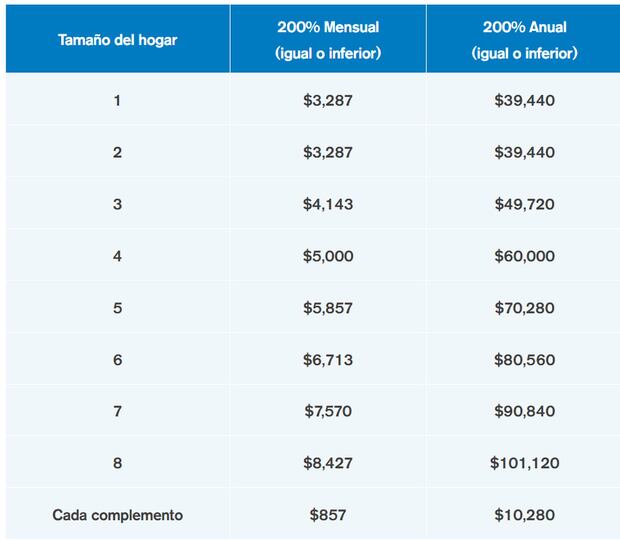Select monthly amount for household size 2

coord(327,152)
